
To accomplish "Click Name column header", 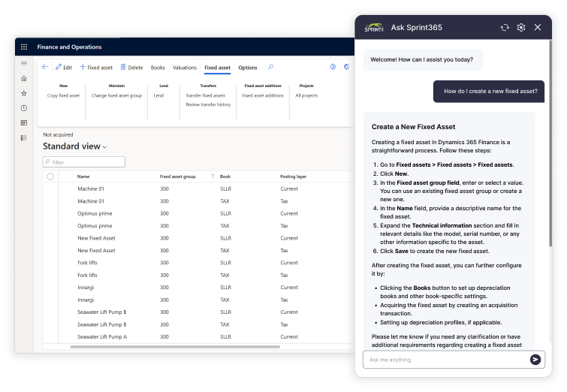I will (83, 176).
